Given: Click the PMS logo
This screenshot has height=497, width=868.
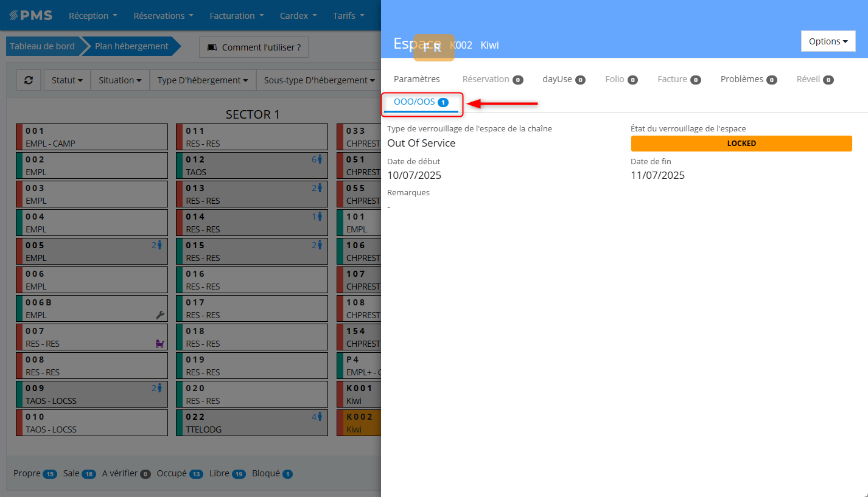Looking at the screenshot, I should [30, 15].
